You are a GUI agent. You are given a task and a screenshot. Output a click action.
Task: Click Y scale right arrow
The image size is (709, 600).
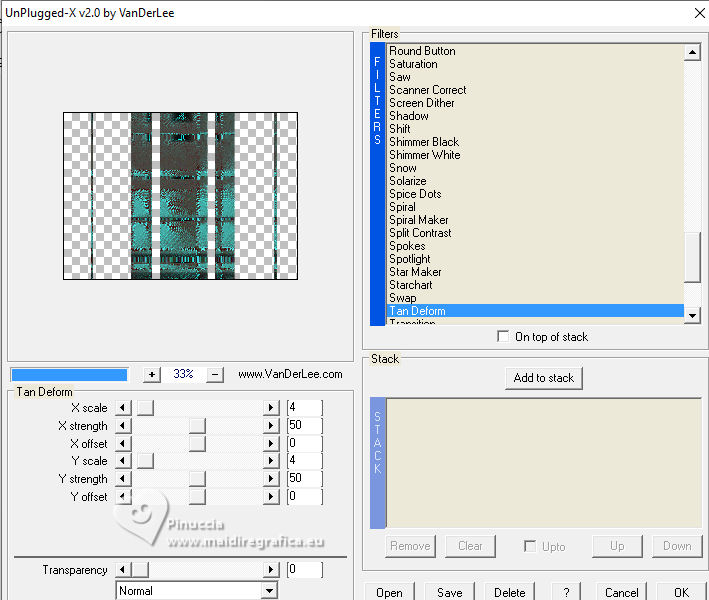pos(270,461)
